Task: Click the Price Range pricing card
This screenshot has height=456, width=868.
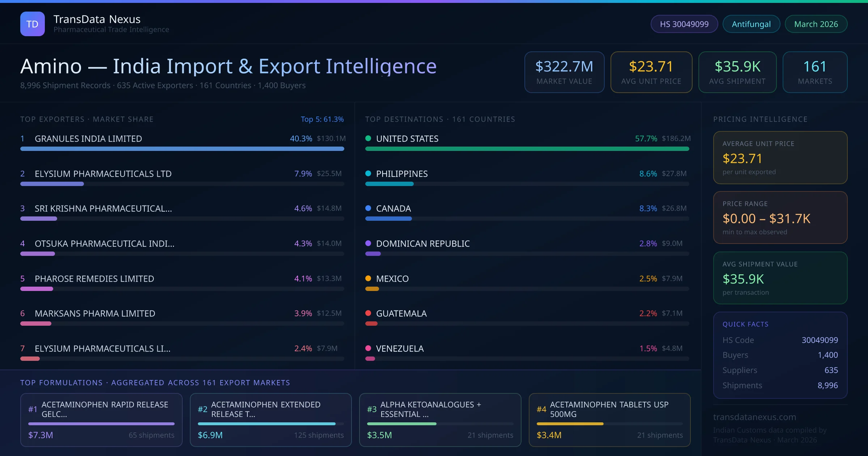Action: click(780, 218)
